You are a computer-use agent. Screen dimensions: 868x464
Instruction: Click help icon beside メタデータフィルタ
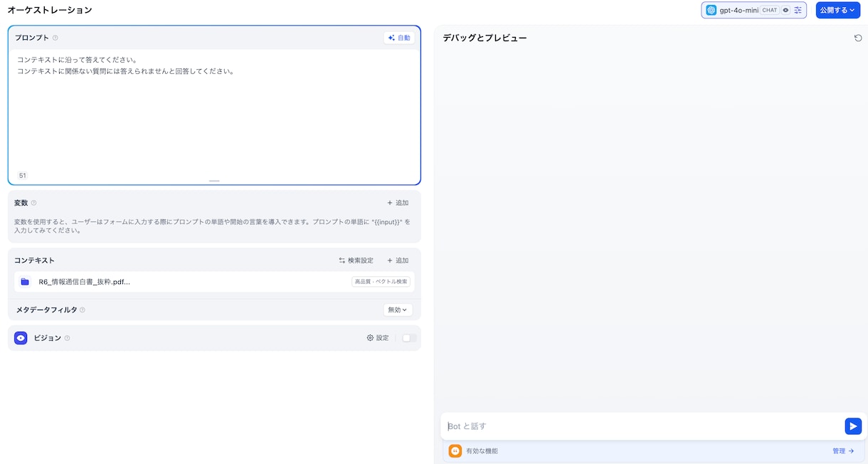pyautogui.click(x=83, y=310)
